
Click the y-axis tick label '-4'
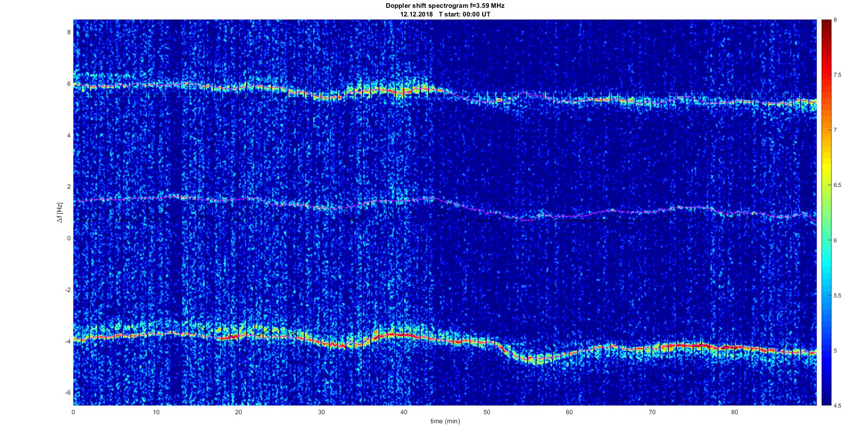point(68,341)
